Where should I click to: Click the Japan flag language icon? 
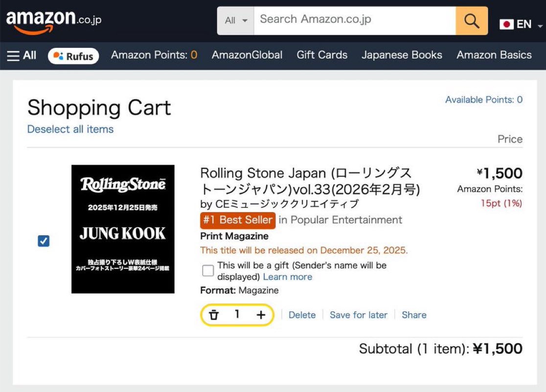(x=506, y=24)
